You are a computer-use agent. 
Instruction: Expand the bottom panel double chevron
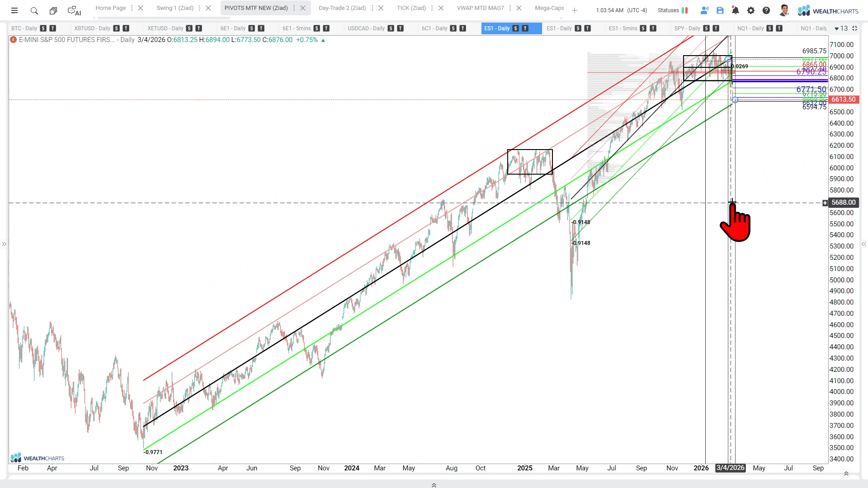434,485
